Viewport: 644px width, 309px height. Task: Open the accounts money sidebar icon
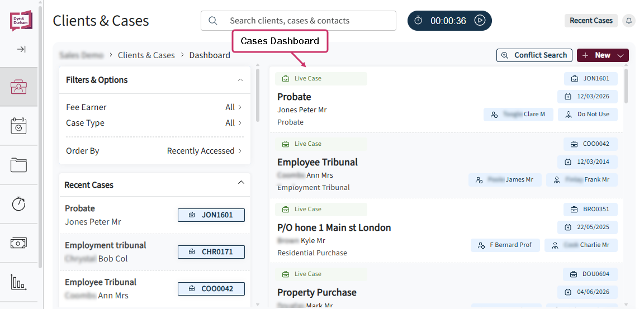point(18,243)
